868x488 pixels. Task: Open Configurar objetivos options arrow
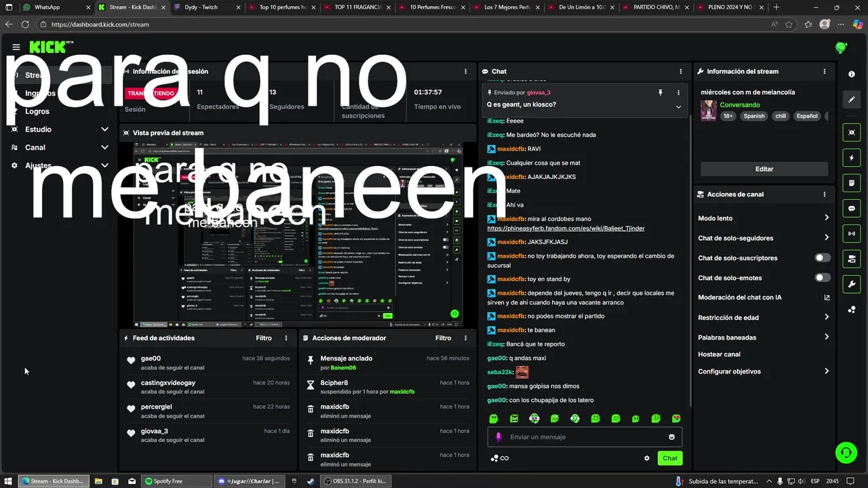tap(827, 371)
